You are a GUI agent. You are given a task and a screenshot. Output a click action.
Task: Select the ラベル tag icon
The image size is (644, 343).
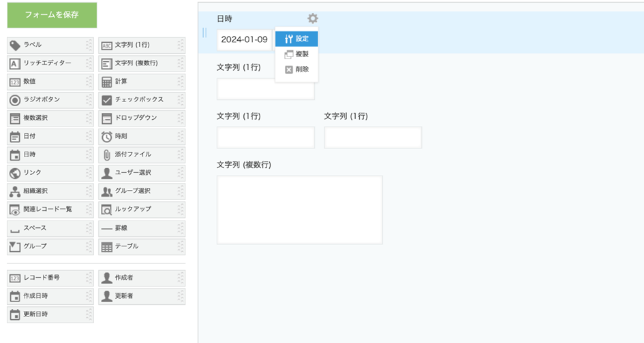[15, 45]
